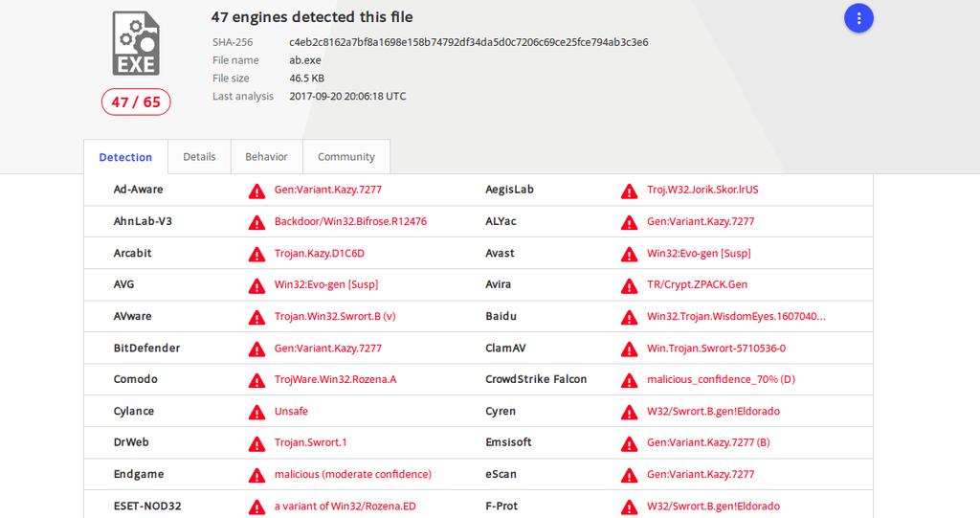
Task: Click the warning icon in Ad-Aware row
Action: point(256,191)
